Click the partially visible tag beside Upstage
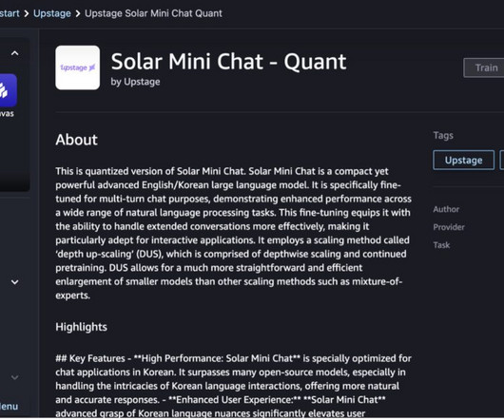 [x=502, y=160]
